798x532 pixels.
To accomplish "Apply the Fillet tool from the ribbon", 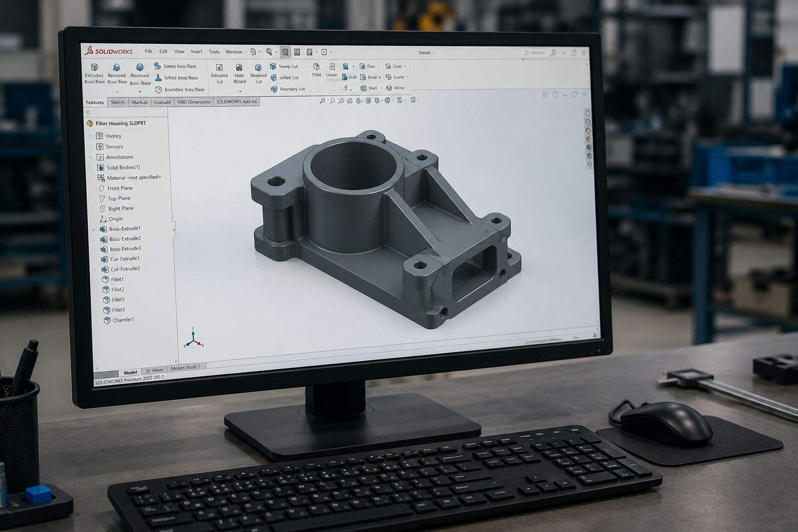I will pyautogui.click(x=316, y=70).
